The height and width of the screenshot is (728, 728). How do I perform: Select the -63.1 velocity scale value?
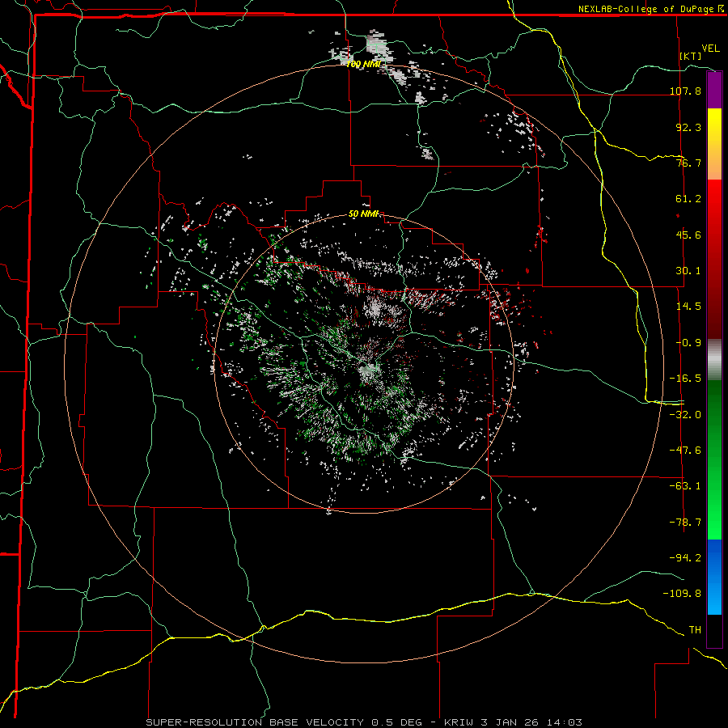click(x=685, y=486)
